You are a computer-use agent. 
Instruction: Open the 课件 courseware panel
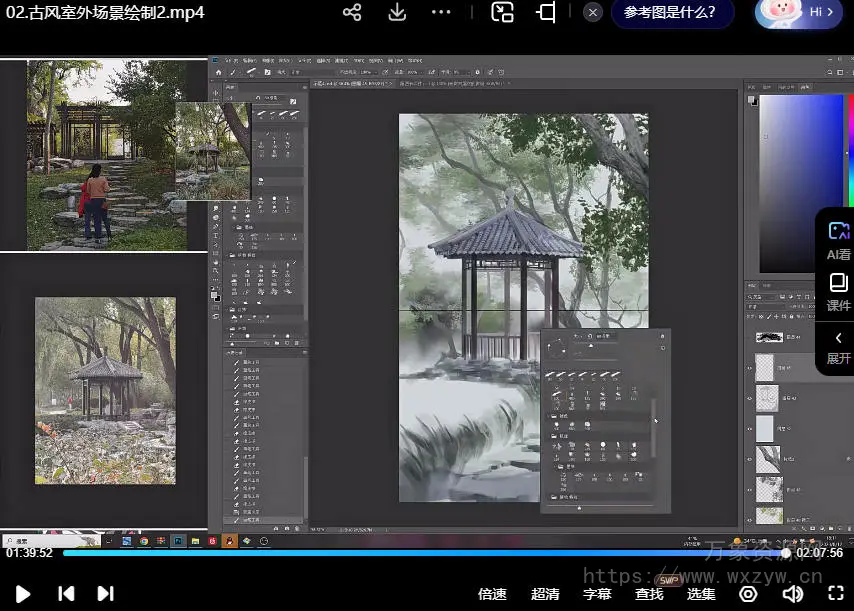pos(838,292)
